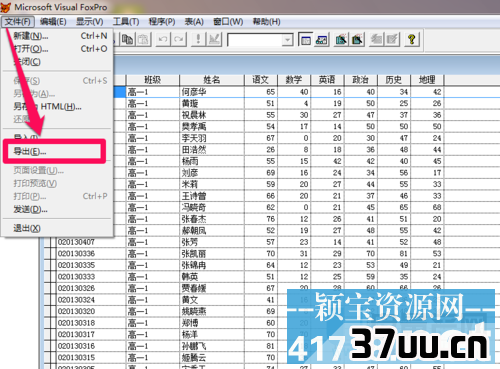Image resolution: width=500 pixels, height=369 pixels.
Task: Select the name cell 田浩然
Action: pyautogui.click(x=212, y=150)
